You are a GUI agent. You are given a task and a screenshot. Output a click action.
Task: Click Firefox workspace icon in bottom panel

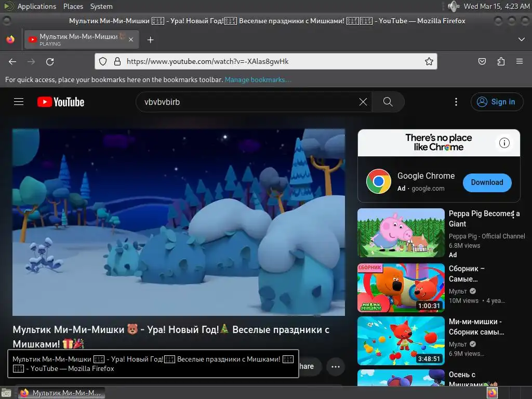[492, 393]
